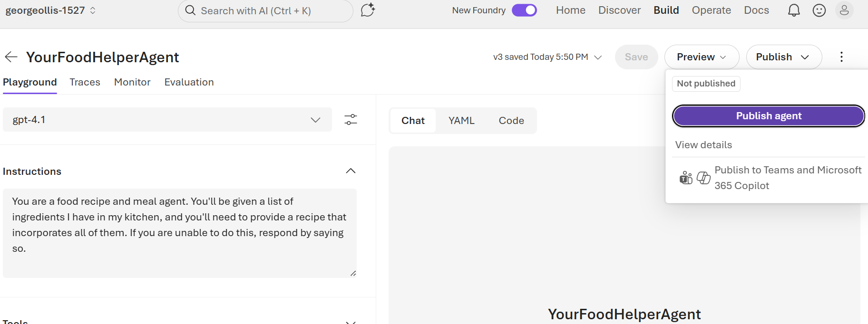
Task: Switch to the Traces tab
Action: tap(85, 82)
